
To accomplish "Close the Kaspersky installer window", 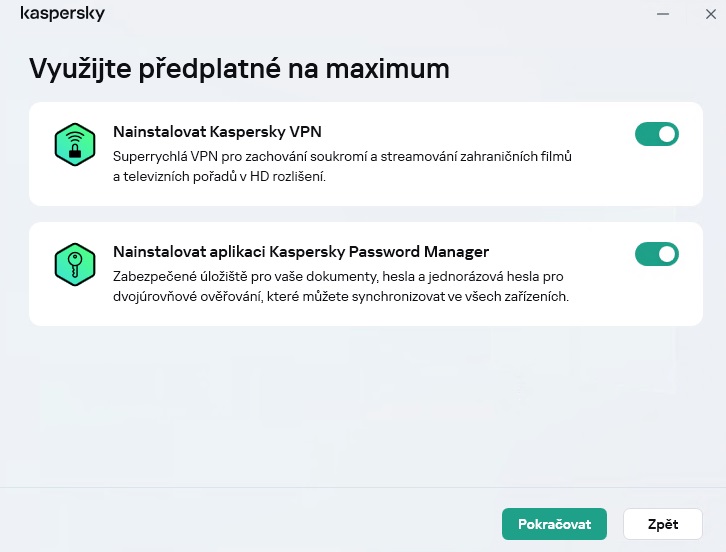I will 711,14.
